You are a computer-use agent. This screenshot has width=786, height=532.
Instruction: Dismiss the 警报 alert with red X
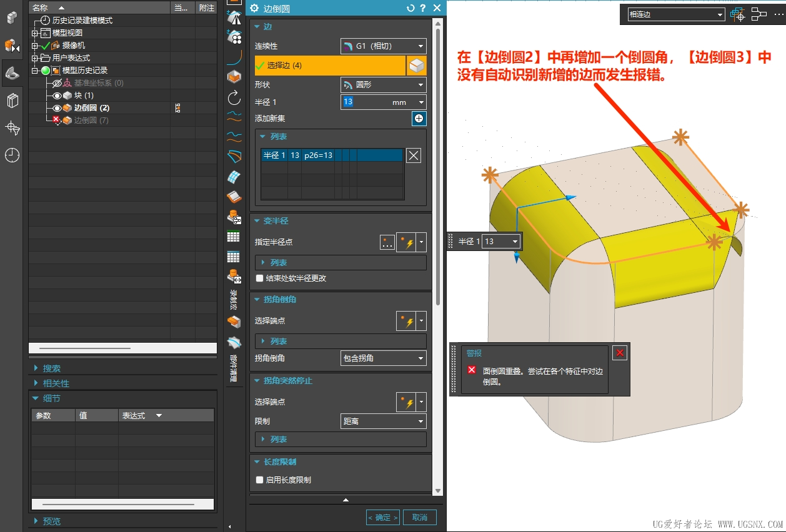(620, 353)
